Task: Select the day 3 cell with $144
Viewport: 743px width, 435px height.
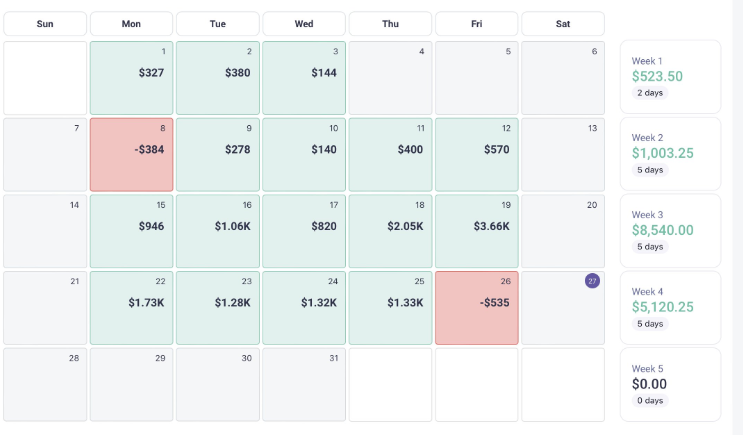Action: pyautogui.click(x=304, y=78)
